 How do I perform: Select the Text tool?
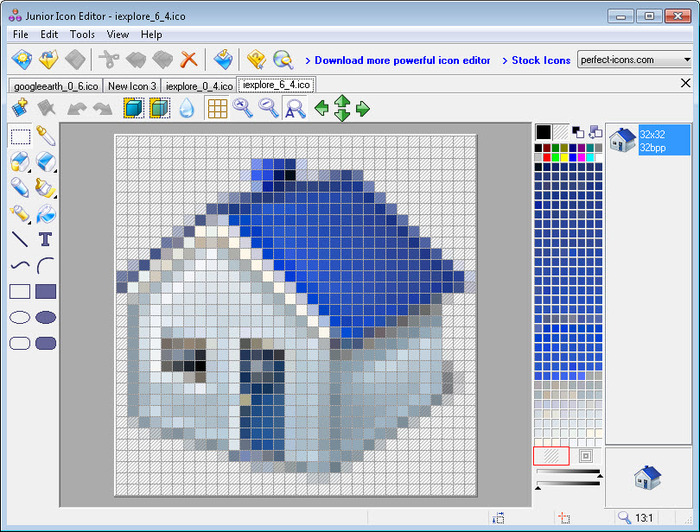click(x=46, y=239)
